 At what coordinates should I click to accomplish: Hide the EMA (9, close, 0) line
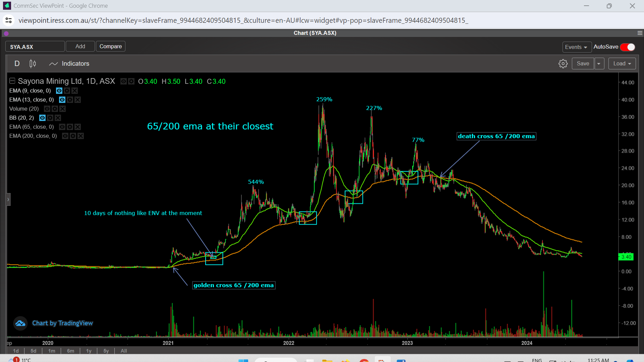(x=59, y=91)
